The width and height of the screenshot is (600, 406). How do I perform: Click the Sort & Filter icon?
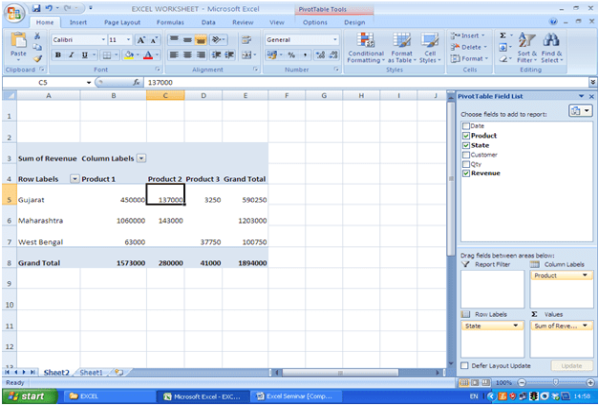click(x=527, y=46)
